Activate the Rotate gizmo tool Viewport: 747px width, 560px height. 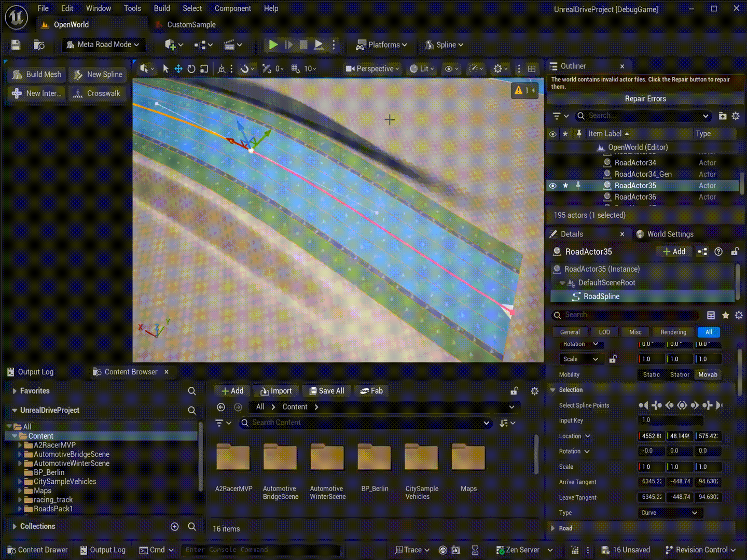pos(191,68)
